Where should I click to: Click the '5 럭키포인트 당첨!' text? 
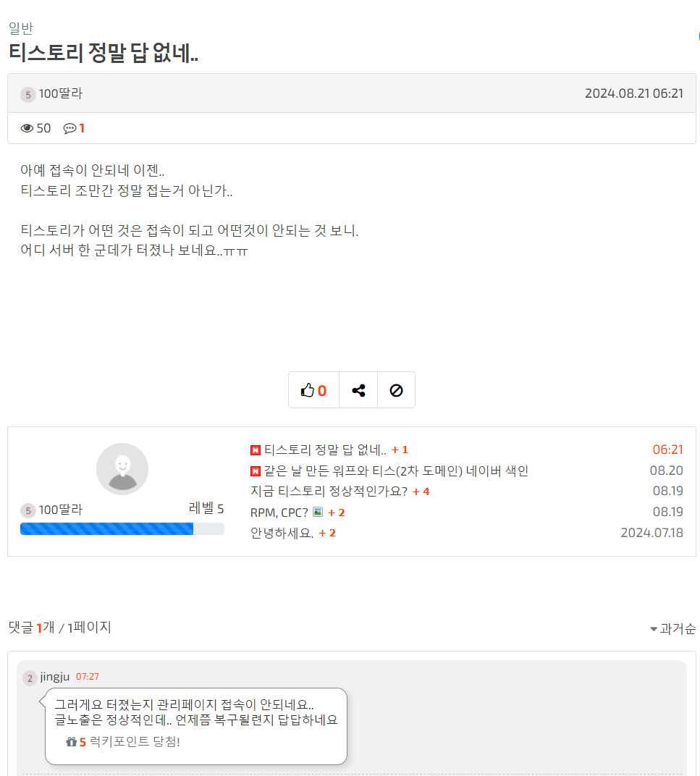(130, 742)
